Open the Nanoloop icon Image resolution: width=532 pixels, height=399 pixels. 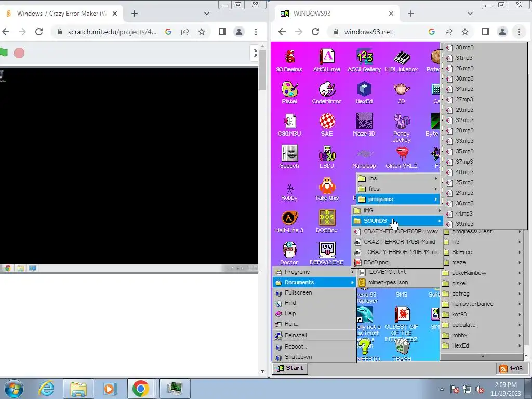[364, 157]
